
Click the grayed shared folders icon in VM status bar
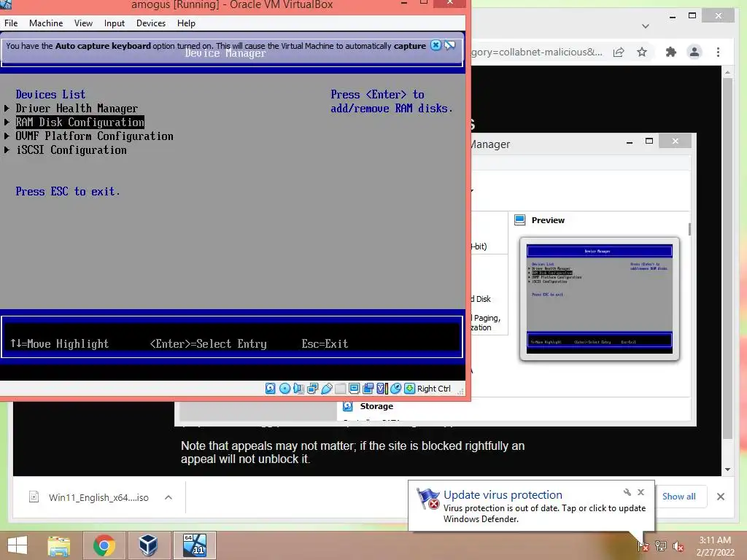(340, 389)
